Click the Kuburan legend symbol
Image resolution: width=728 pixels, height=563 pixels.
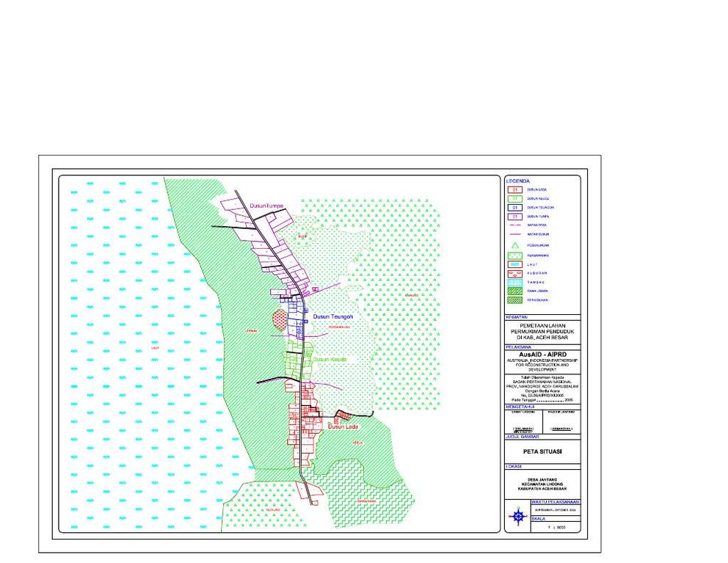tap(515, 272)
